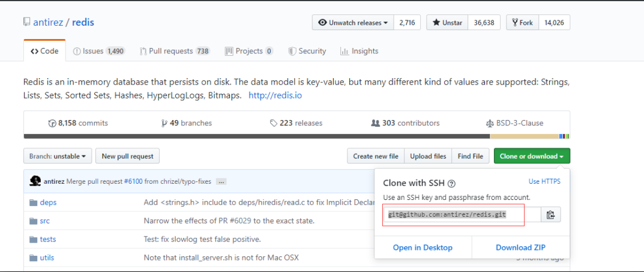Screen dimensions: 644x272
Task: Click the Upload files button
Action: coord(428,156)
